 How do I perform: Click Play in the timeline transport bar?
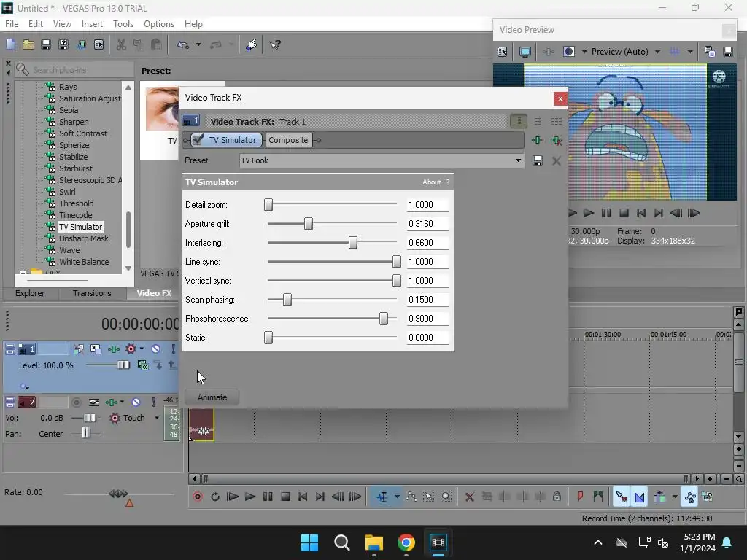coord(249,497)
